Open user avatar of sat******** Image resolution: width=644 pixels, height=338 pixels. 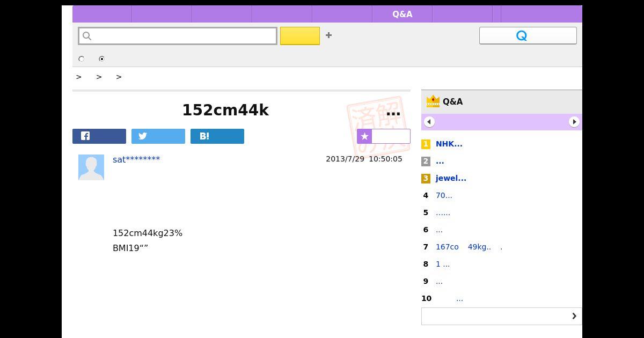coord(91,167)
